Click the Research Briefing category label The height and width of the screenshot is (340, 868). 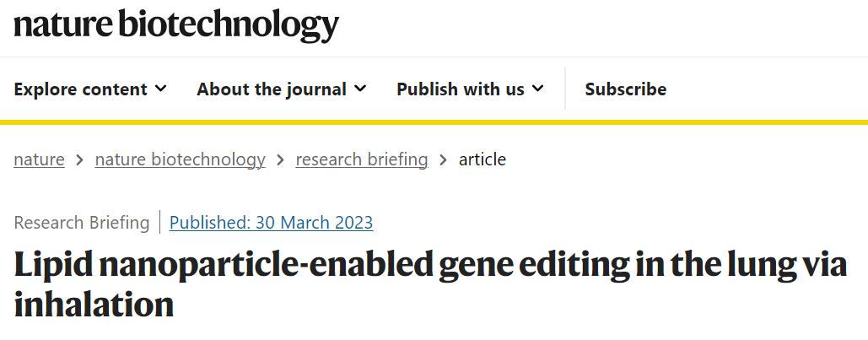point(81,223)
